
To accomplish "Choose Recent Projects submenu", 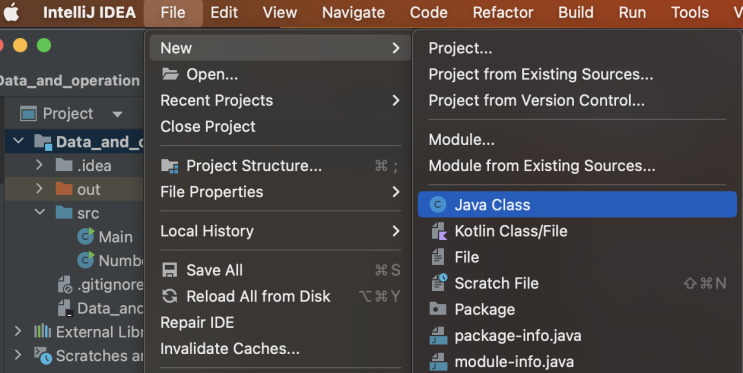I will pyautogui.click(x=280, y=100).
